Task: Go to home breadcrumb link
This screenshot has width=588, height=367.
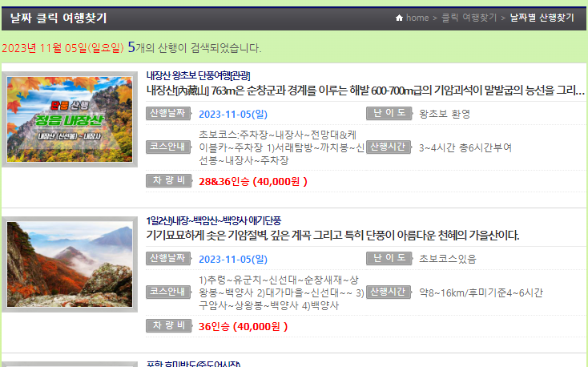Action: click(x=417, y=18)
